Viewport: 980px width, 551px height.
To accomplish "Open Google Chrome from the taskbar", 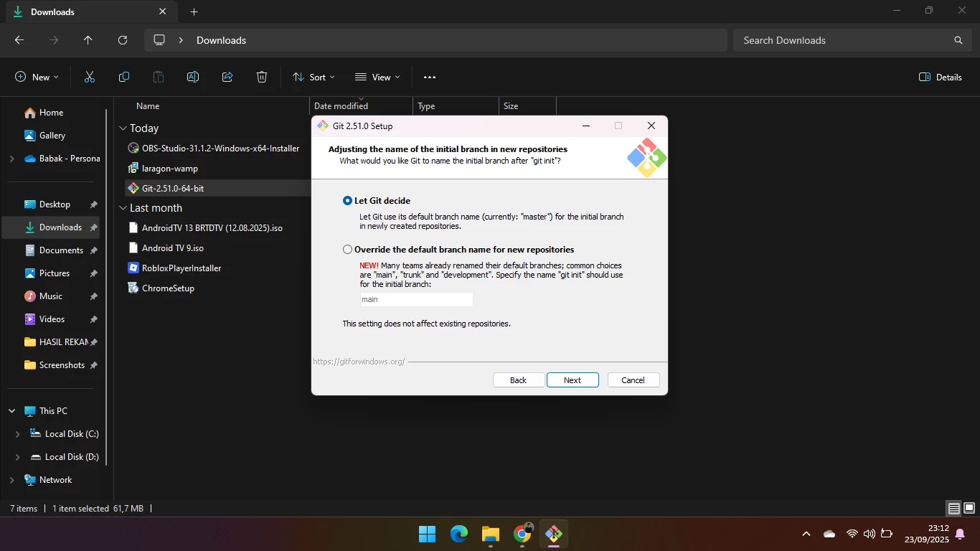I will tap(522, 534).
